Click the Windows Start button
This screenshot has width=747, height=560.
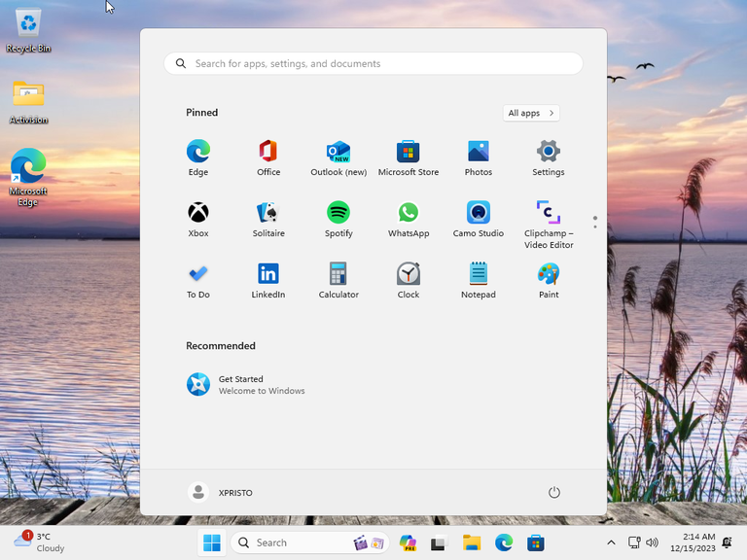coord(211,542)
